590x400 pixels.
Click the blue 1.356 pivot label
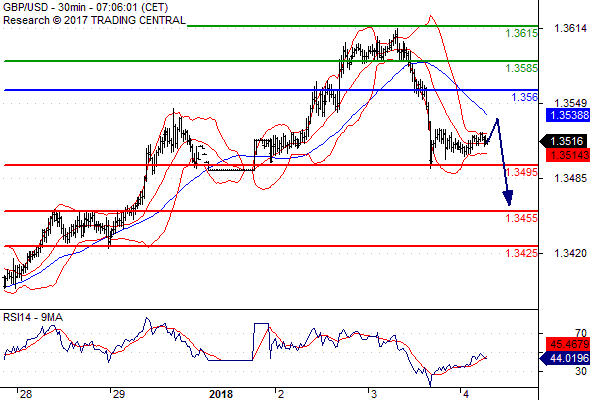525,97
